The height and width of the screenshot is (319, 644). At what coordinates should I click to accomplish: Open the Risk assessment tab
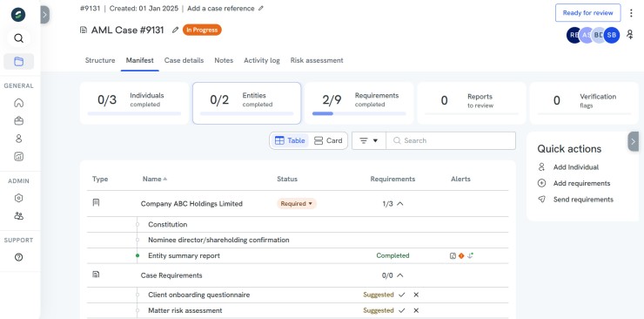point(317,60)
